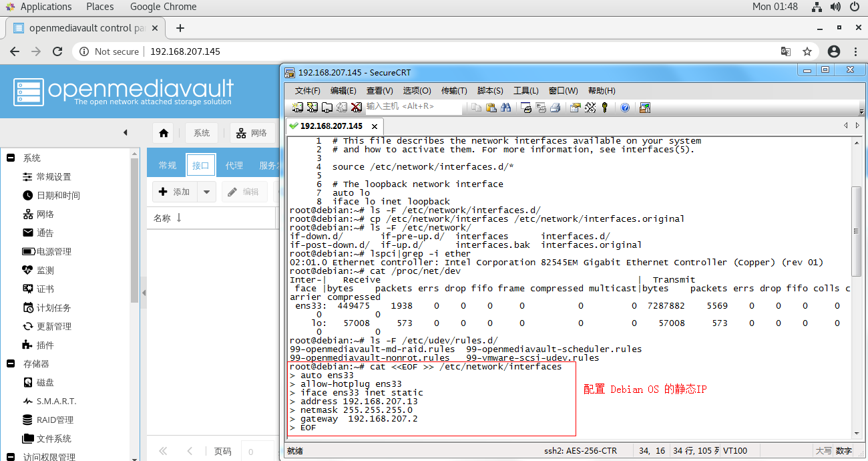This screenshot has width=868, height=461.
Task: Open Chrome three-dot menu
Action: click(x=855, y=51)
